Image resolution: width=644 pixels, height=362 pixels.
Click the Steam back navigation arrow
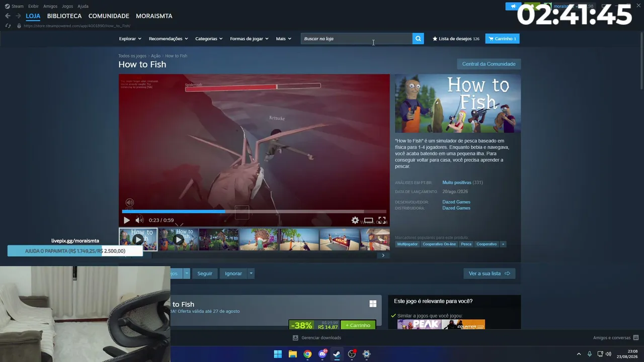point(8,16)
